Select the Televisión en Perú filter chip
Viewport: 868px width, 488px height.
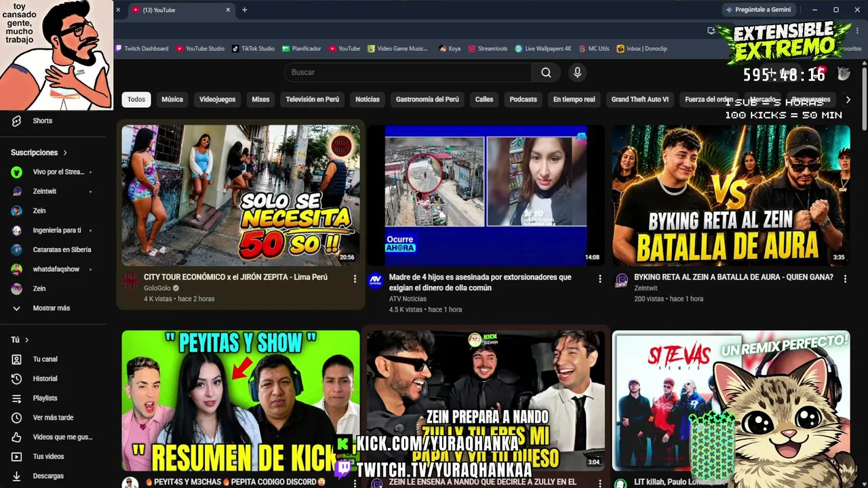pyautogui.click(x=312, y=100)
